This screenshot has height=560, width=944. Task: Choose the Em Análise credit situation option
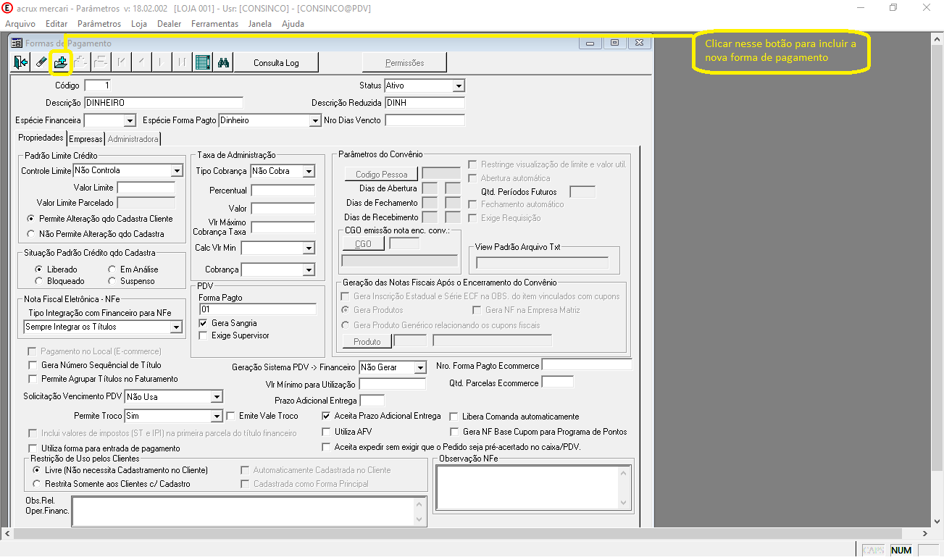pyautogui.click(x=111, y=269)
